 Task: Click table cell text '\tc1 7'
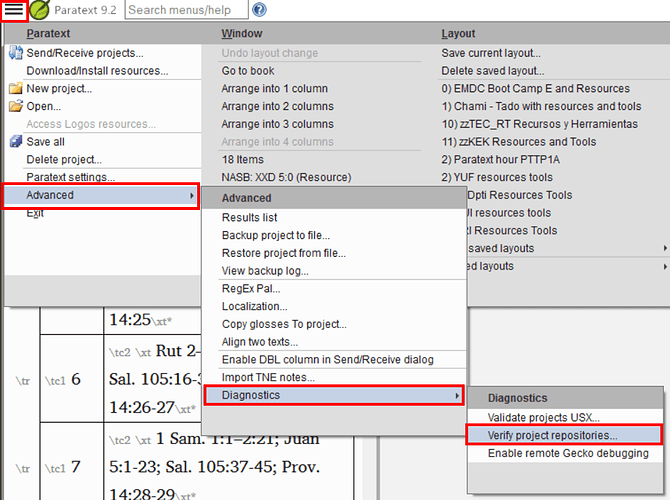[63, 467]
